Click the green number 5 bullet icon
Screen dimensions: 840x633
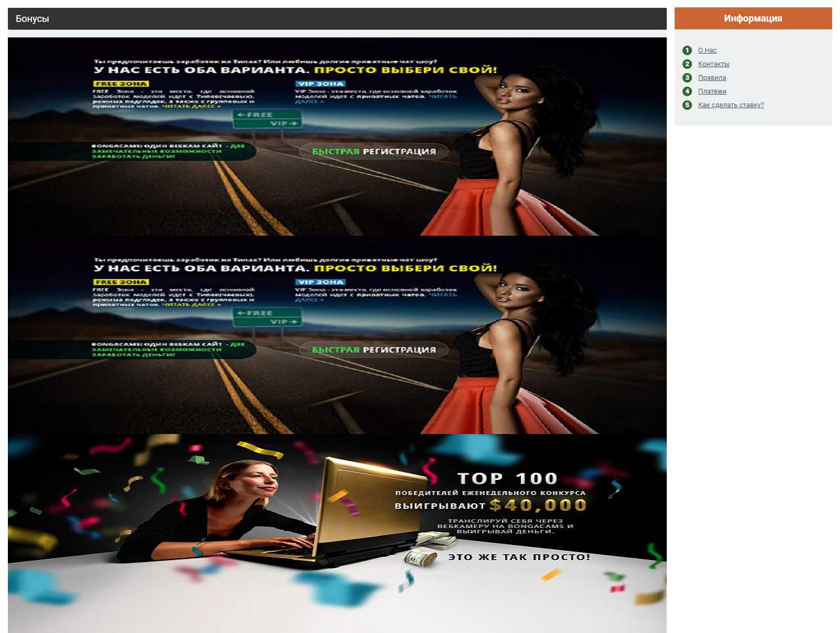pos(687,105)
